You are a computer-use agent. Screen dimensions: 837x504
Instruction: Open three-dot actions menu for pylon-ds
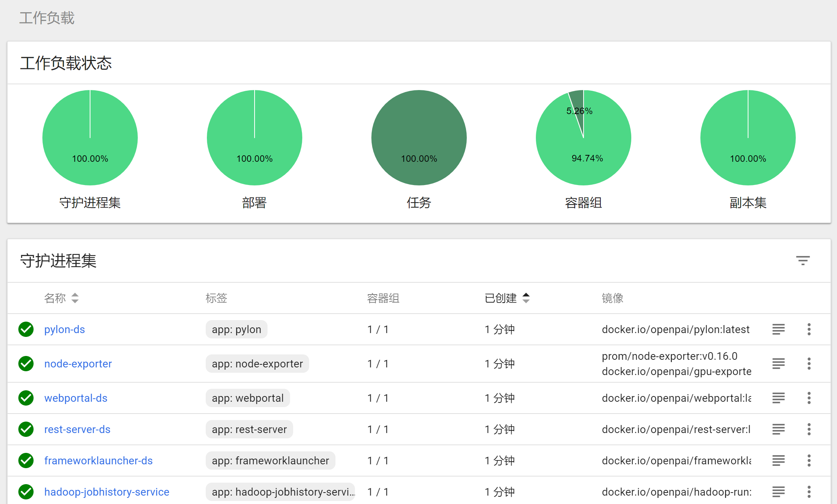point(809,329)
